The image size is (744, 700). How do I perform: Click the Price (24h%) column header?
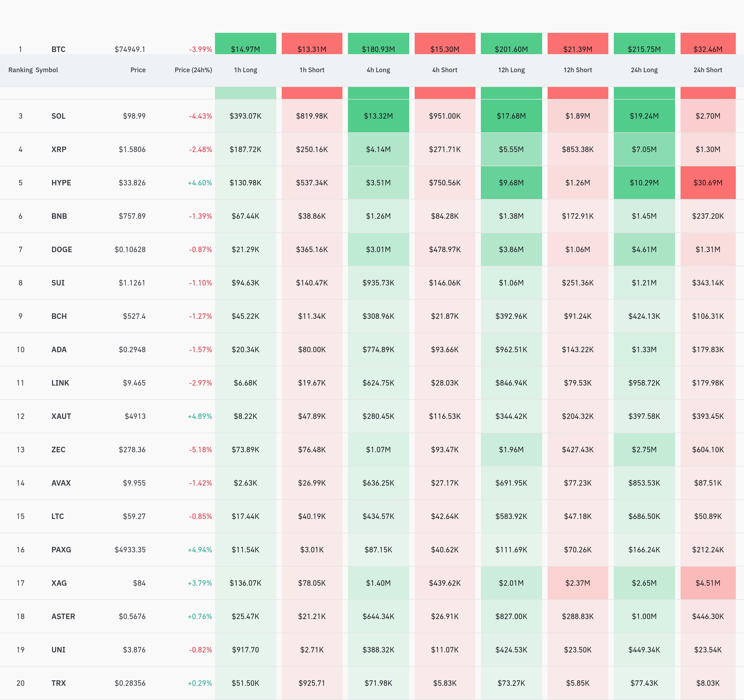click(x=193, y=70)
